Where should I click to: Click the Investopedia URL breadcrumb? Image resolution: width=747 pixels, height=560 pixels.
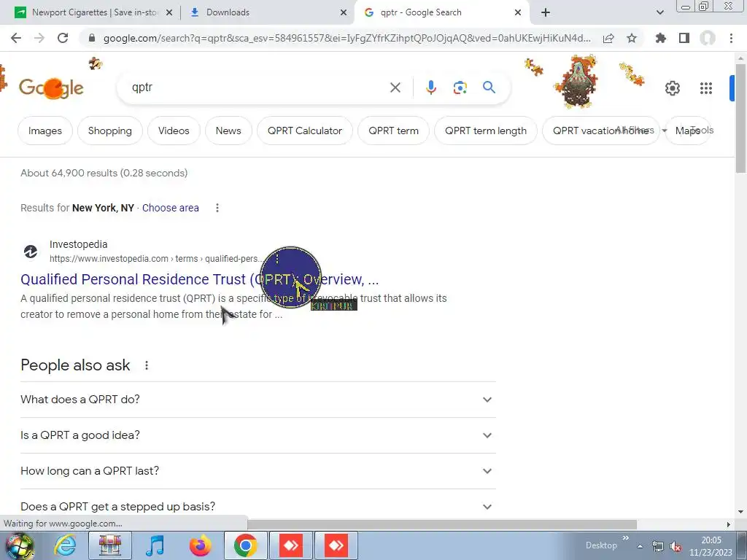156,259
